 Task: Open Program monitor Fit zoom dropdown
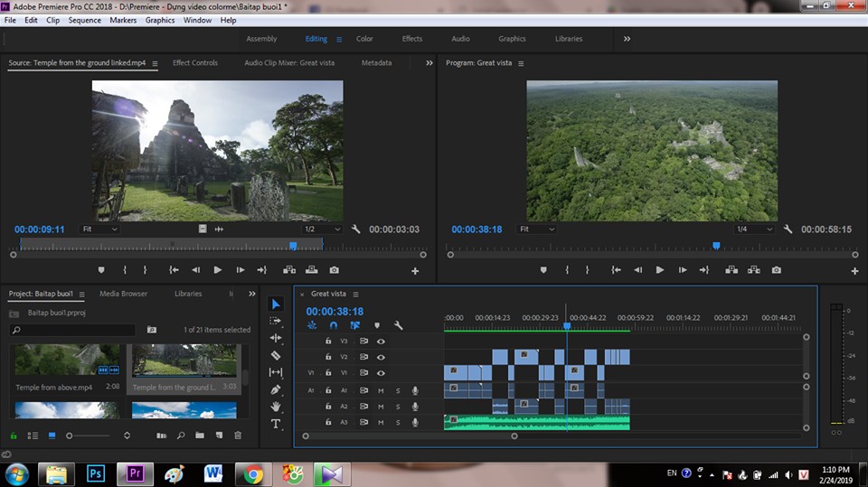point(536,229)
